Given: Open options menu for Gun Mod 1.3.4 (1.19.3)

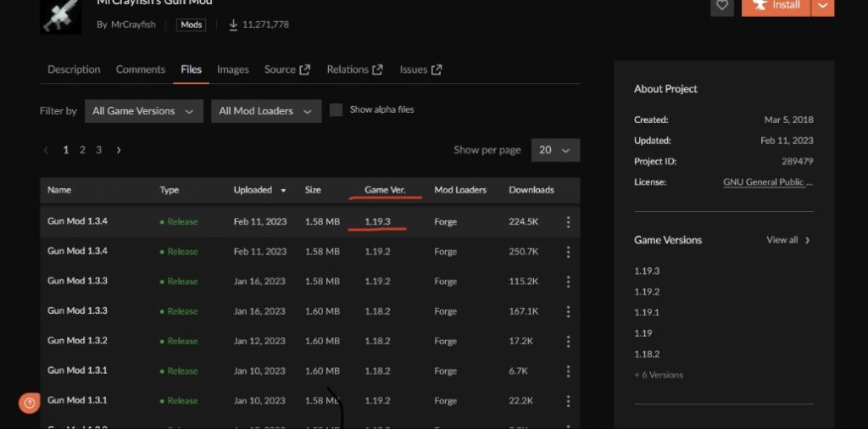Looking at the screenshot, I should click(568, 222).
